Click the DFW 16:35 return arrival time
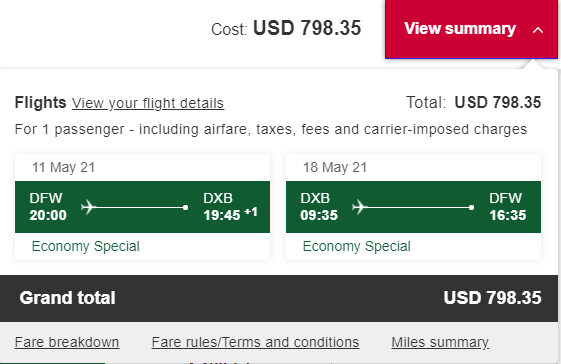The height and width of the screenshot is (364, 561). (x=508, y=215)
